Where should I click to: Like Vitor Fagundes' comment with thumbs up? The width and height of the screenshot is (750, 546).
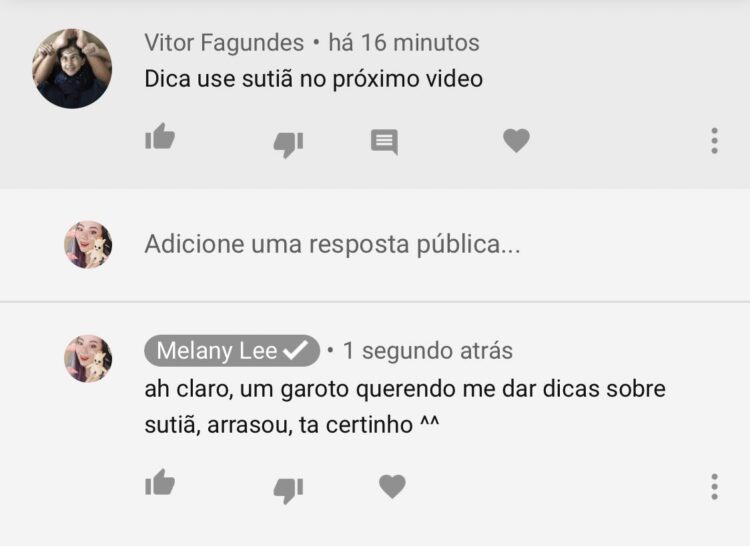pos(160,137)
